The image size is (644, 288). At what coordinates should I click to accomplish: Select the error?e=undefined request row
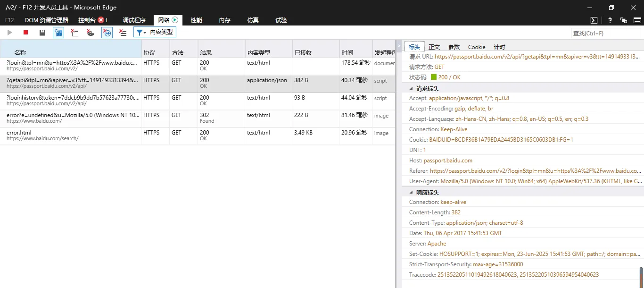coord(198,119)
